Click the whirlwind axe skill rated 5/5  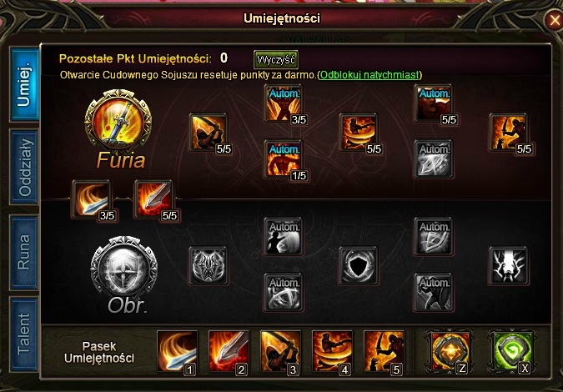pos(359,132)
